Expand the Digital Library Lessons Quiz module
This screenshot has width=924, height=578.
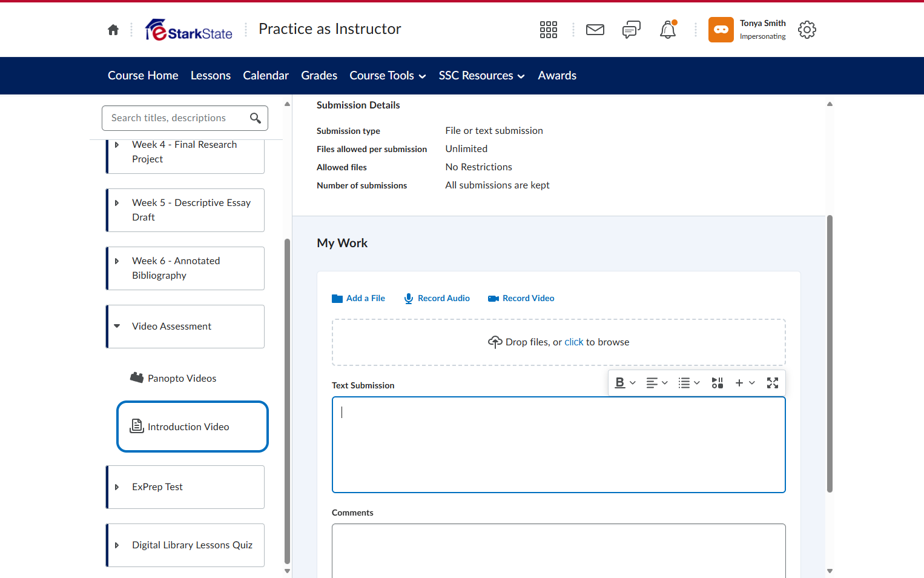tap(117, 545)
